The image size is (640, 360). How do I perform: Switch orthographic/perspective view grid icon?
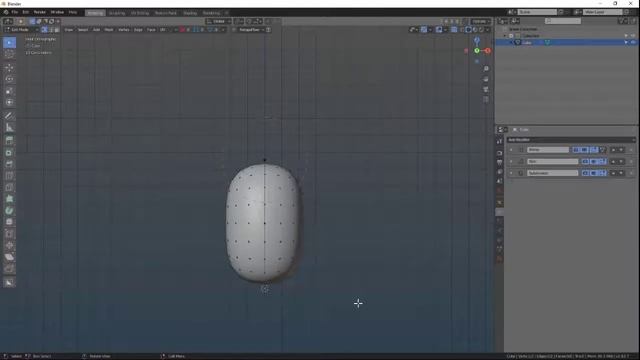tap(486, 99)
